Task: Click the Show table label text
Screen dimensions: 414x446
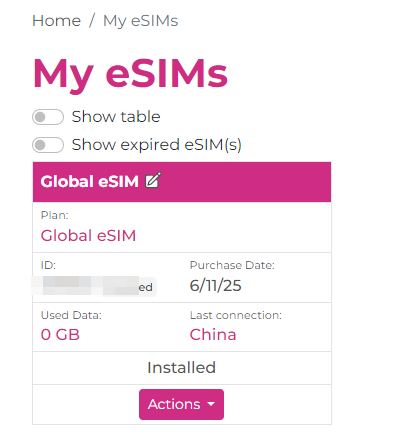Action: (x=116, y=117)
